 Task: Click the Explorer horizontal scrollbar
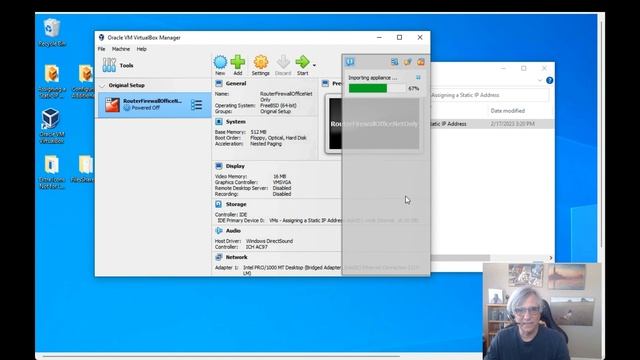point(460,258)
